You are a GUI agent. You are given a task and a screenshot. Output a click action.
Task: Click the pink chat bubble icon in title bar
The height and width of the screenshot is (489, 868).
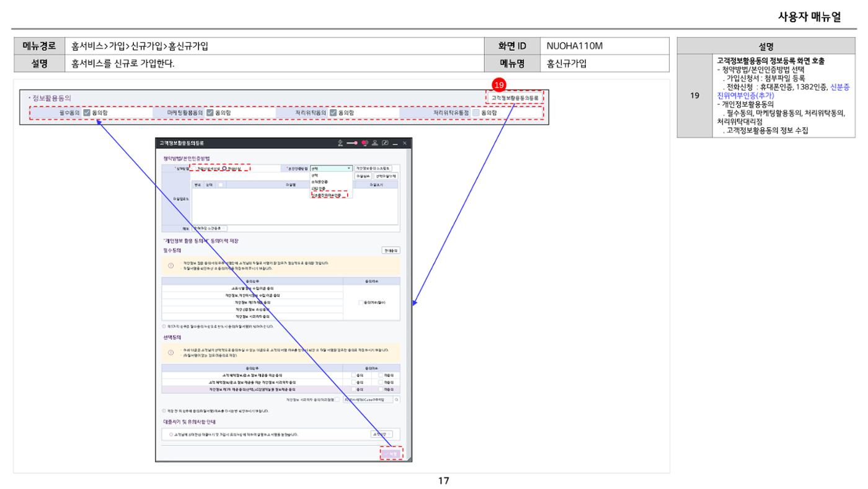coord(365,143)
